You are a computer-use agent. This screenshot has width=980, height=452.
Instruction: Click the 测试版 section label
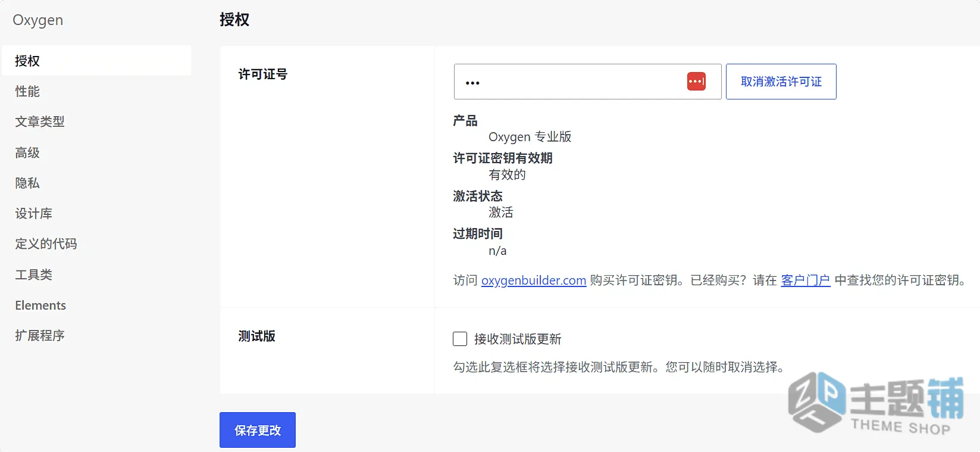pos(257,336)
